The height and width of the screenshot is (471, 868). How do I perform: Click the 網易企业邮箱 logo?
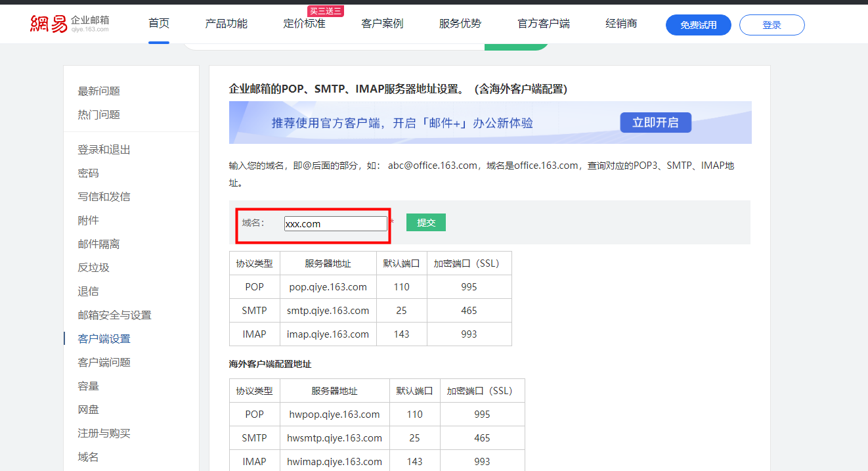tap(69, 22)
